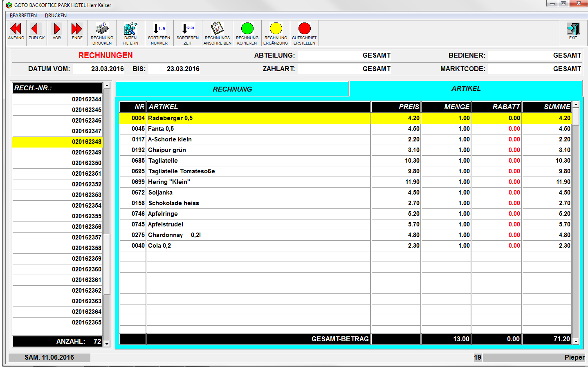This screenshot has width=588, height=367.
Task: Sort invoices by number
Action: point(159,33)
